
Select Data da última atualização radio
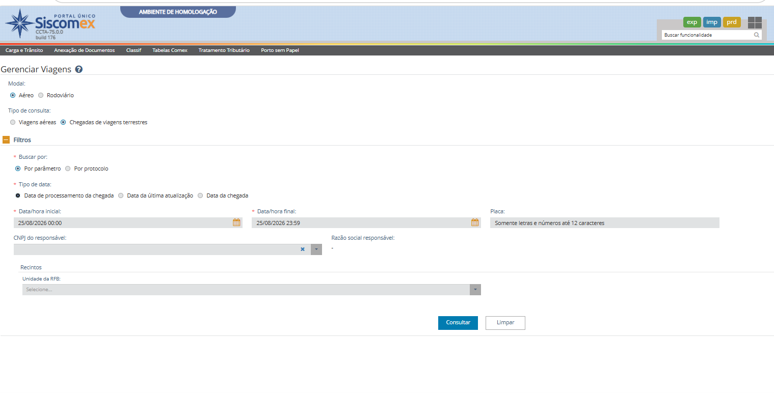click(x=120, y=196)
